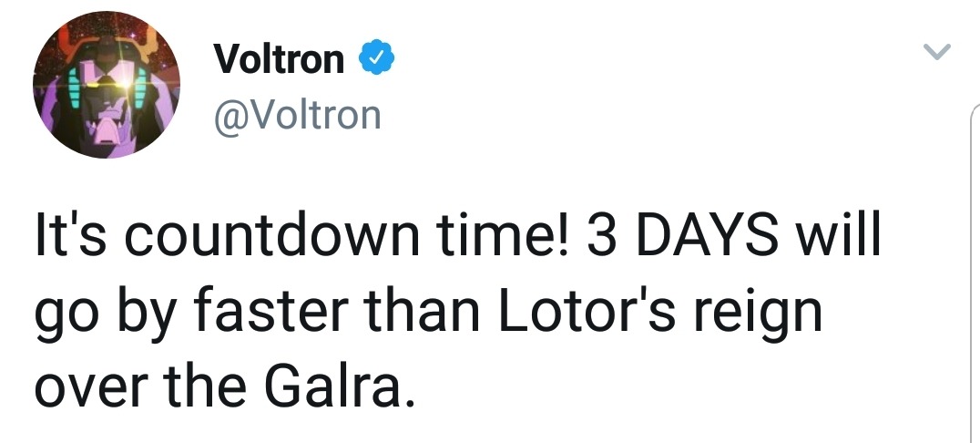Open the Voltron display name link

[279, 60]
